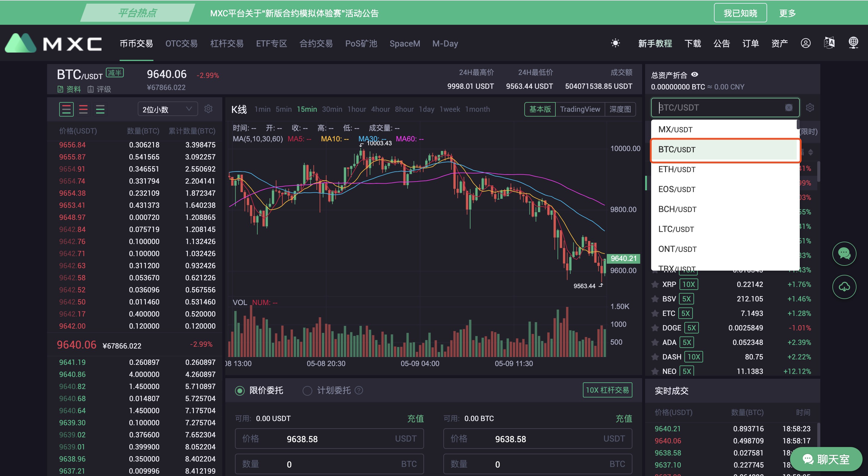Screen dimensions: 868x476
Task: Favorite DASH with its star icon
Action: [655, 357]
